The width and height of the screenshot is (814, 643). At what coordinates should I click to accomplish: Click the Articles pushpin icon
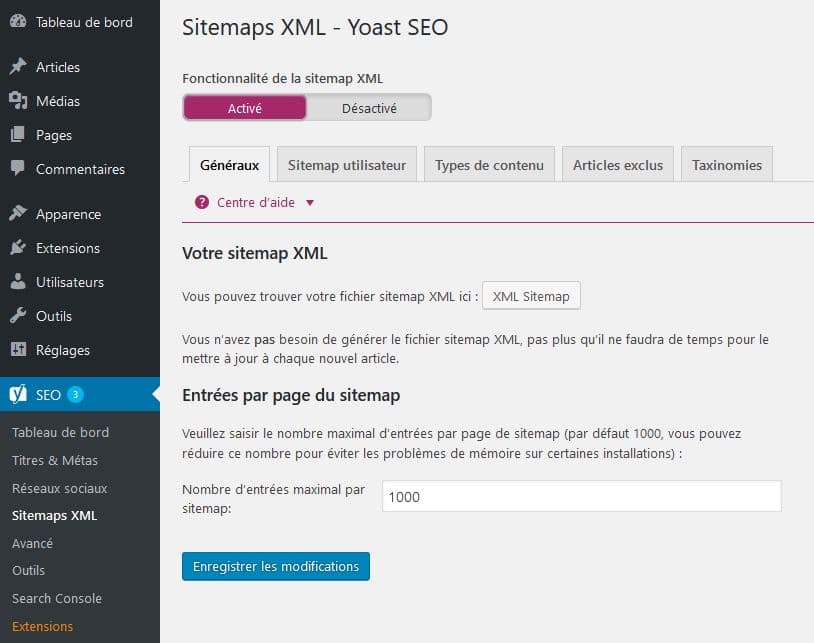pos(18,66)
